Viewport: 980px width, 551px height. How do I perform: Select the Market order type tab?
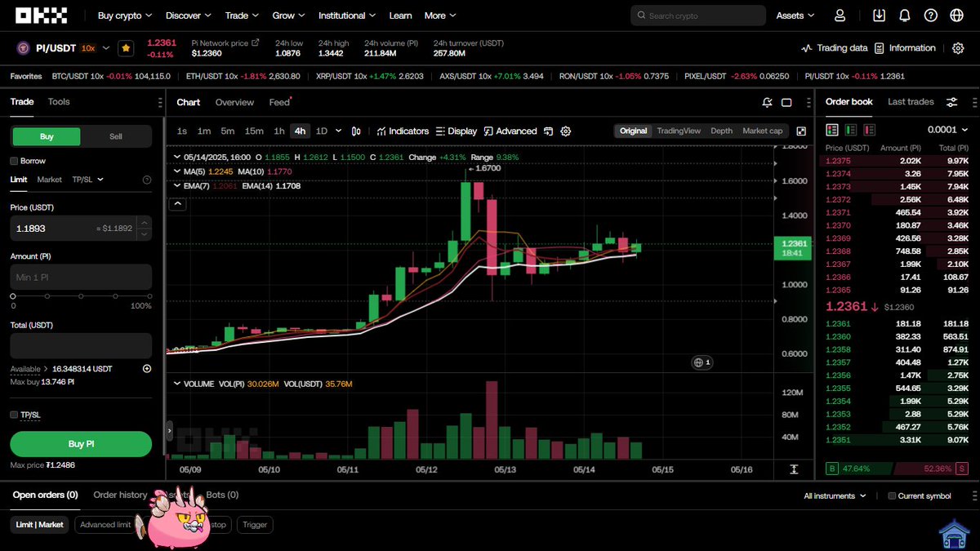point(50,180)
